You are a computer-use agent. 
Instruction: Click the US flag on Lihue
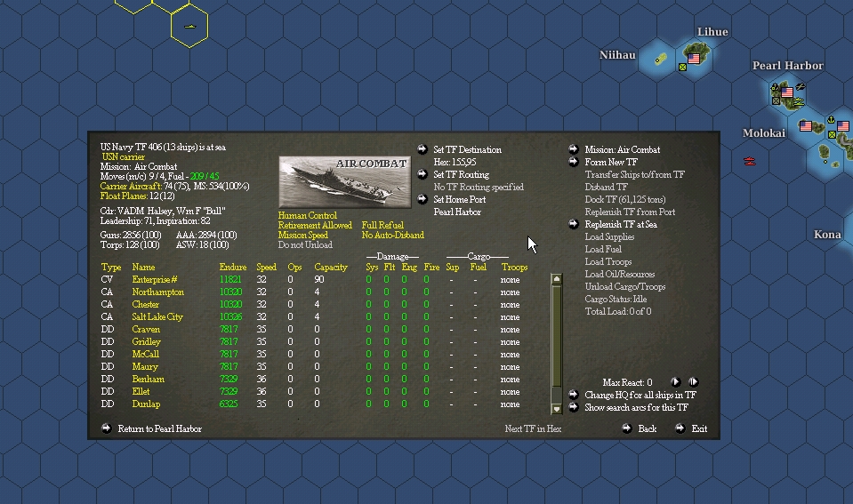(x=694, y=59)
